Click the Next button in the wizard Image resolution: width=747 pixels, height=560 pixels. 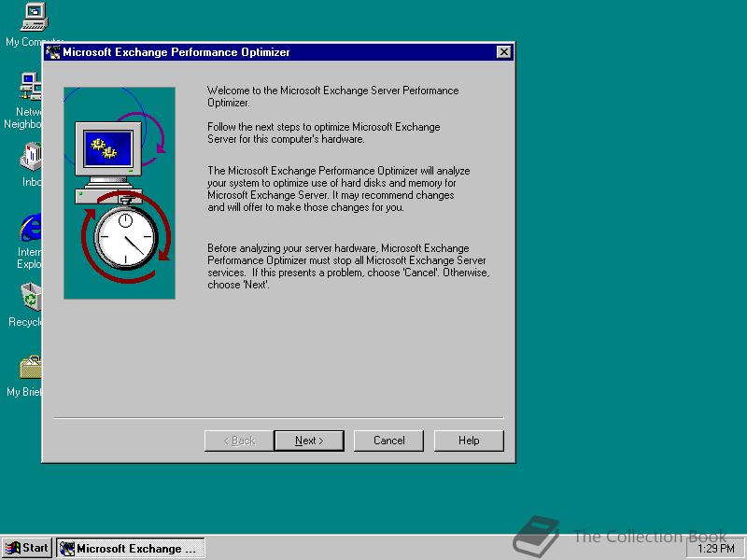[309, 441]
